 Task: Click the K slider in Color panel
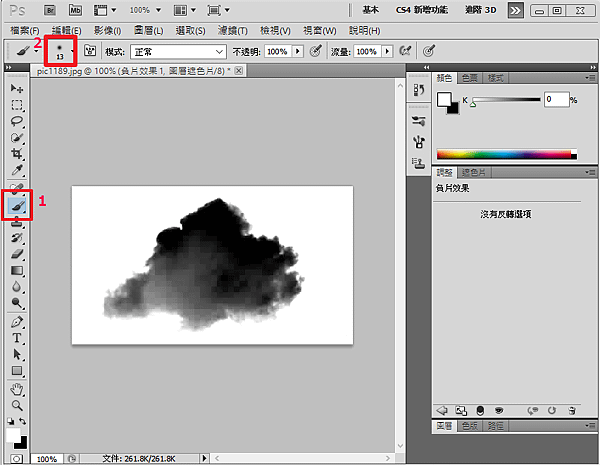(506, 100)
